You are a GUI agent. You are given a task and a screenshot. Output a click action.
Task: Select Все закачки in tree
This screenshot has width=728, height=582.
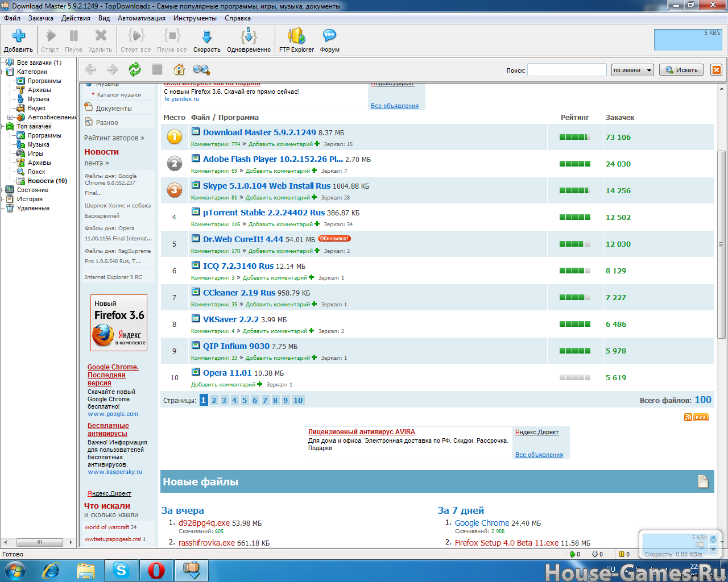[39, 63]
